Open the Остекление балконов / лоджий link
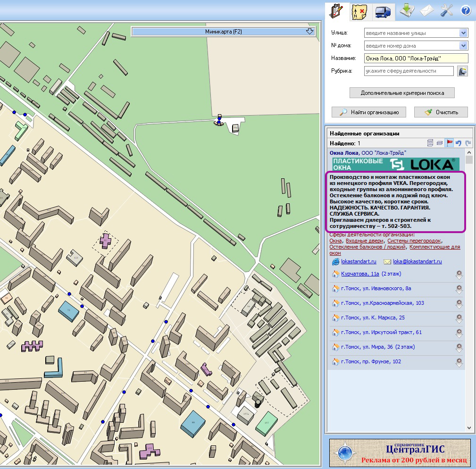476x469 pixels. point(367,247)
